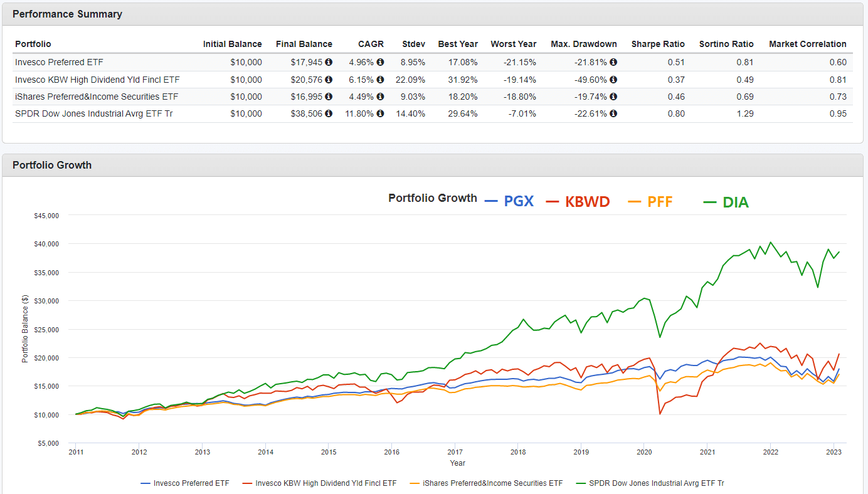Select Invesco KBW High Dividend Yld row name
868x494 pixels.
coord(97,80)
